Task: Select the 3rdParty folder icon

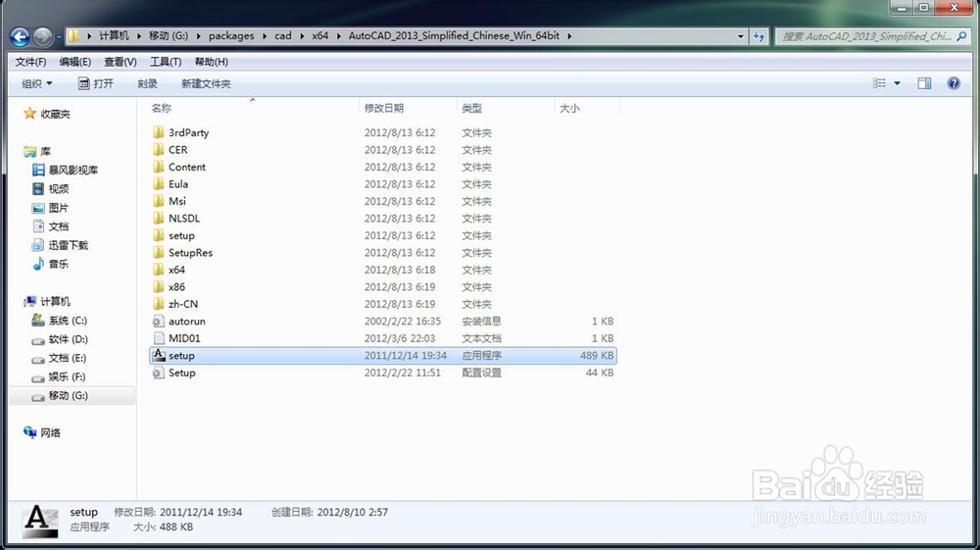Action: pos(159,132)
